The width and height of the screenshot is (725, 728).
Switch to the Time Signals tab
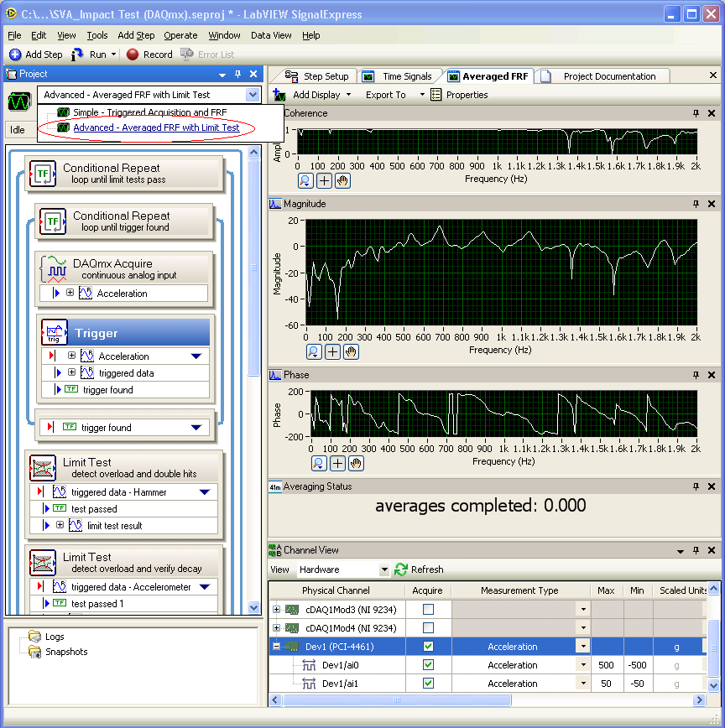coord(399,76)
